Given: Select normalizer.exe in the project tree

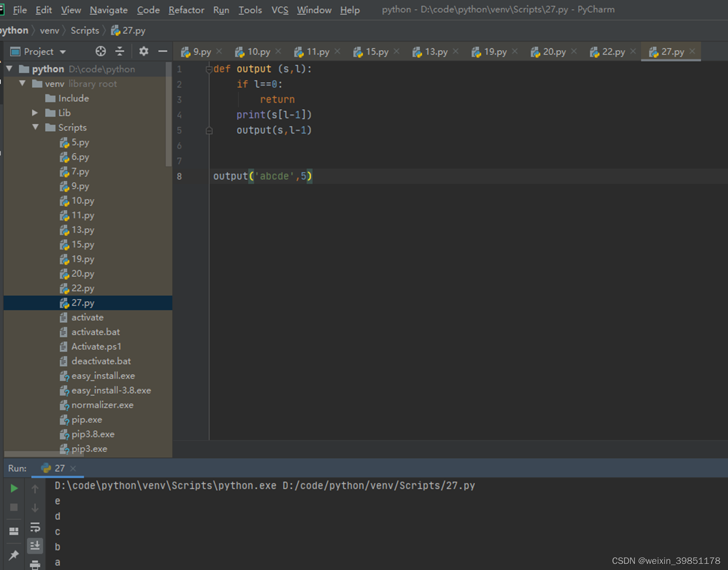Looking at the screenshot, I should point(102,405).
